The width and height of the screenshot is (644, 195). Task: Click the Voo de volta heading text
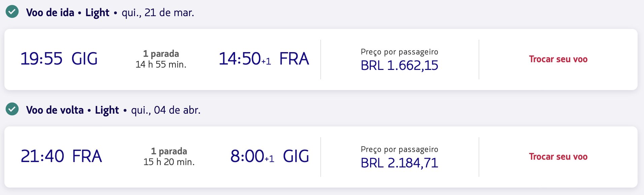(x=55, y=110)
